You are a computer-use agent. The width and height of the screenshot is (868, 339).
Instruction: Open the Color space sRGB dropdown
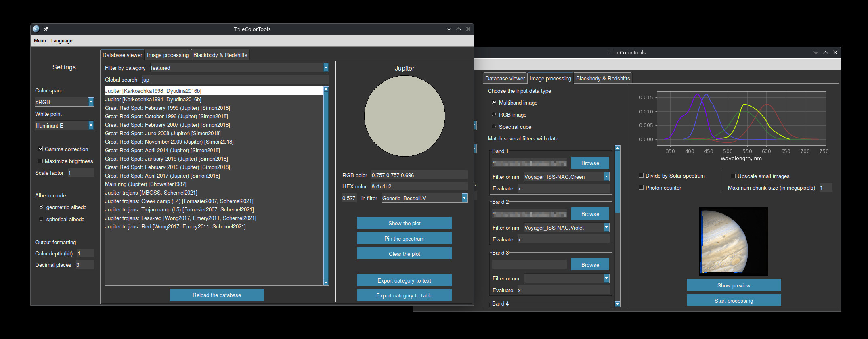point(91,102)
